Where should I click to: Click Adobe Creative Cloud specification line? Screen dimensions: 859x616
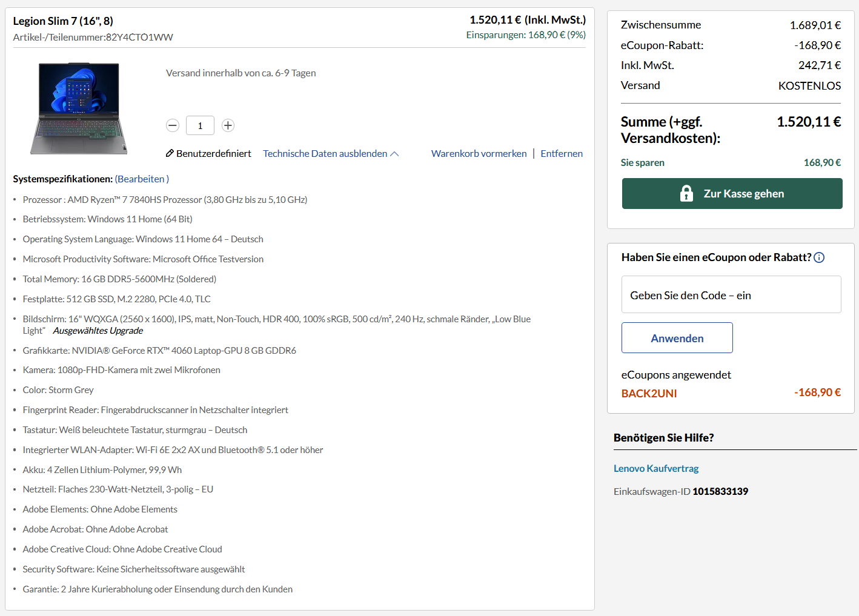click(x=122, y=549)
